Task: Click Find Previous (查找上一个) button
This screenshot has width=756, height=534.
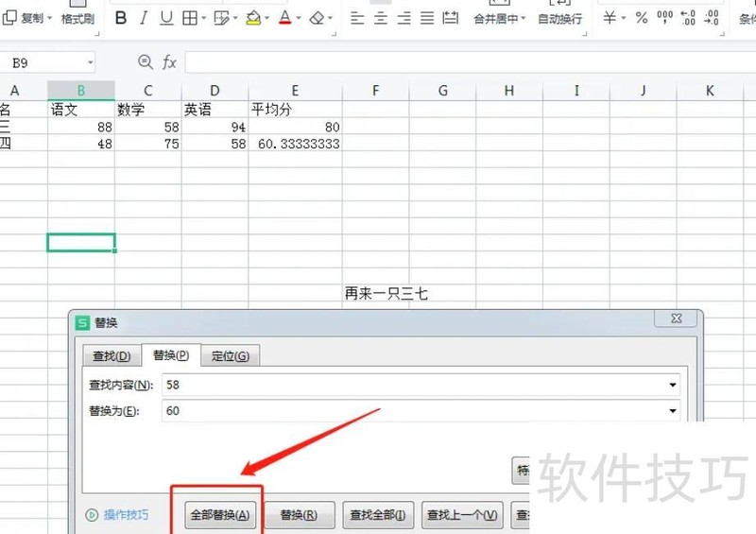Action: pyautogui.click(x=462, y=515)
